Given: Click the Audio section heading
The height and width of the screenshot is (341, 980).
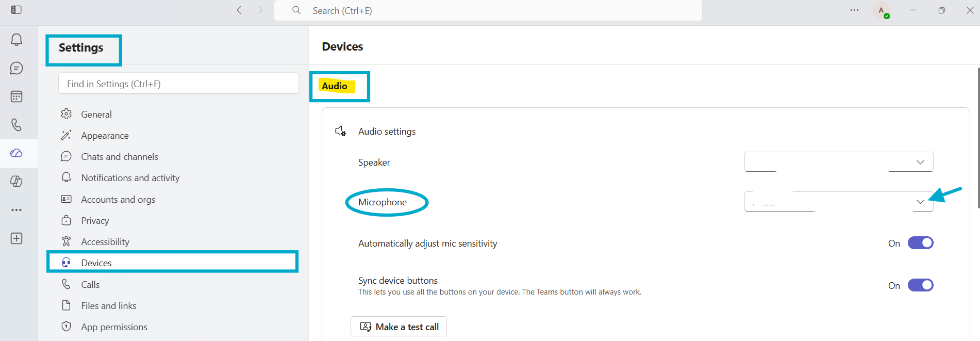Looking at the screenshot, I should coord(335,86).
